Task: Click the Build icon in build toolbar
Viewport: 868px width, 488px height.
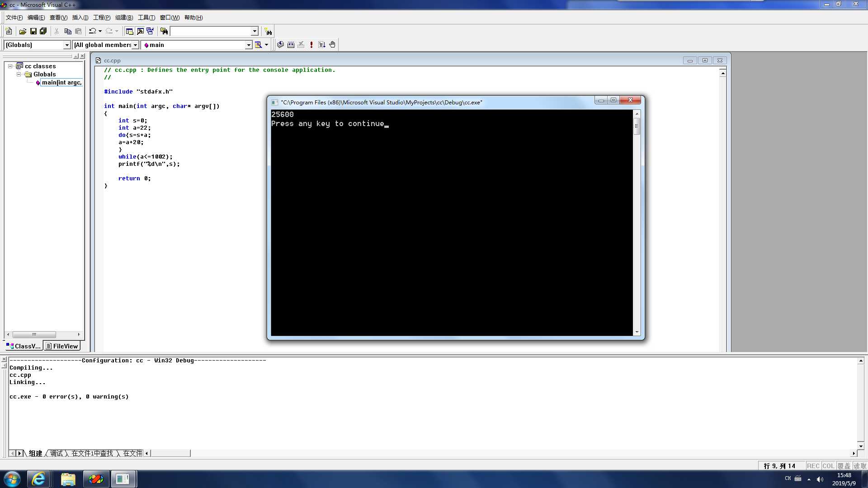Action: coord(291,45)
